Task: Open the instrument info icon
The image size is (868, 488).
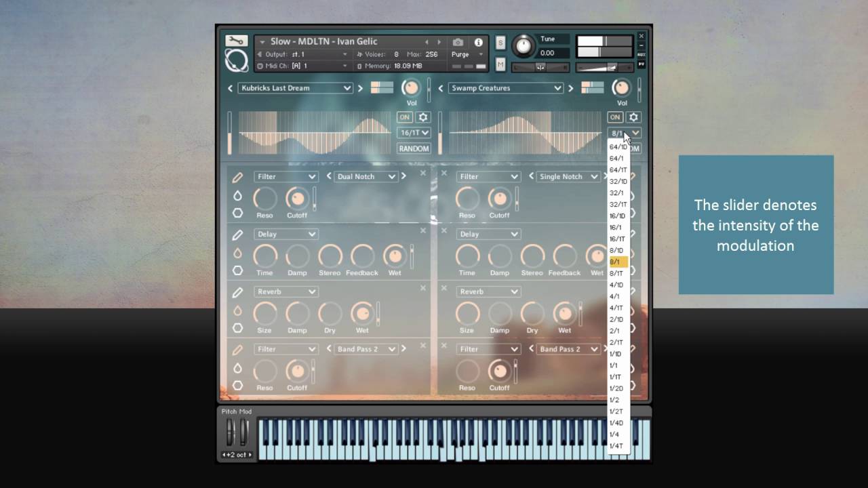Action: [x=478, y=42]
